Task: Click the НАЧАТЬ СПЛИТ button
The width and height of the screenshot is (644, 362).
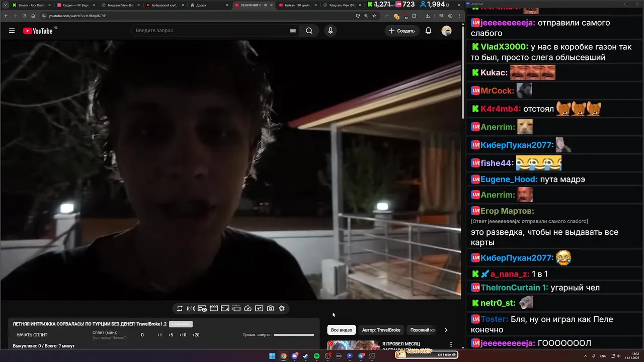Action: point(32,335)
